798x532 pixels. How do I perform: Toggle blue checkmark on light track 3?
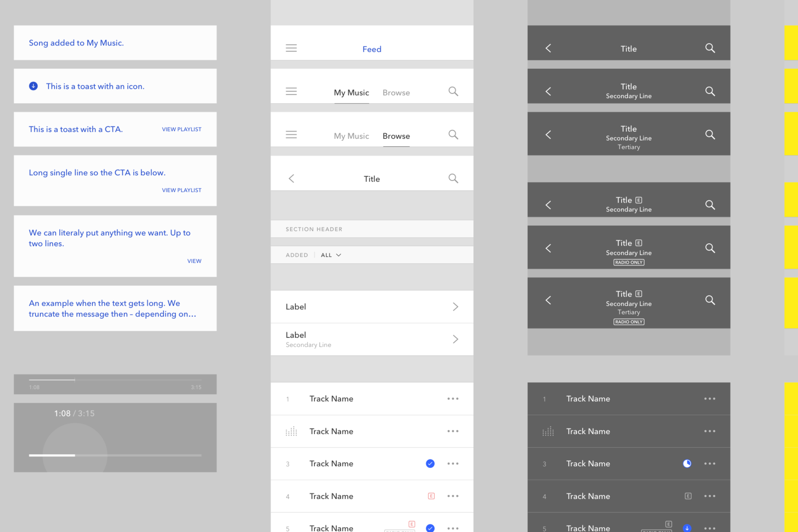[x=430, y=463]
